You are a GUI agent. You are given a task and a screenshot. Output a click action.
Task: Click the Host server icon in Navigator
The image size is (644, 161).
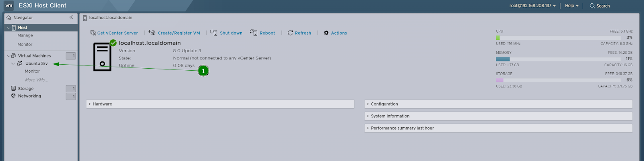pyautogui.click(x=14, y=28)
